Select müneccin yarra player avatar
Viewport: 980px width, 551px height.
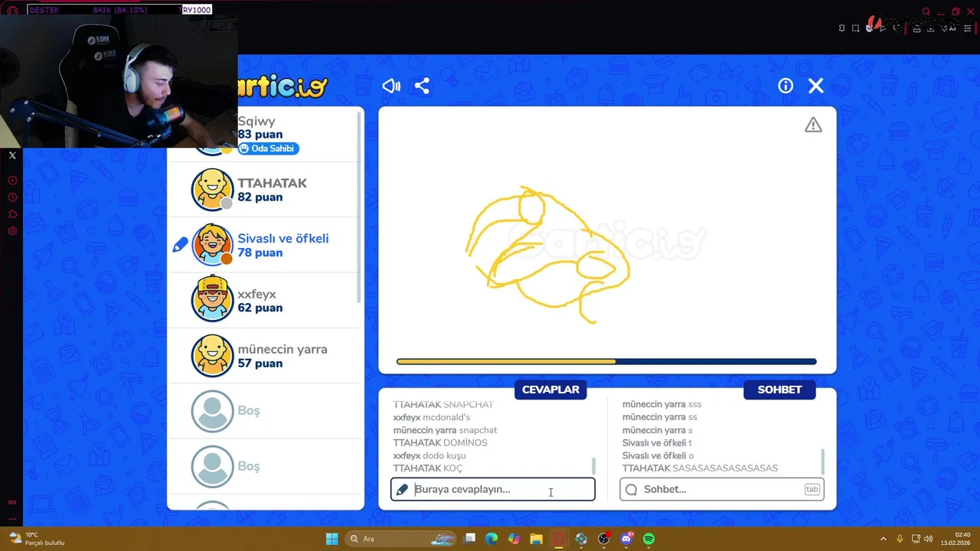click(x=212, y=356)
